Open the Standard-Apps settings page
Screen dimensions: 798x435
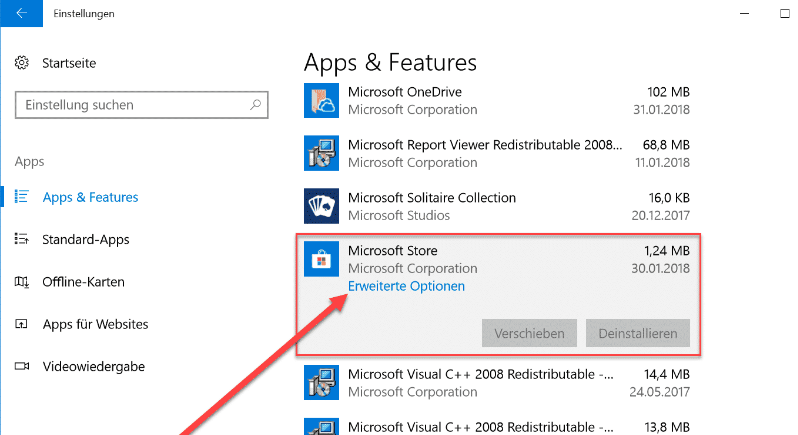[x=86, y=239]
